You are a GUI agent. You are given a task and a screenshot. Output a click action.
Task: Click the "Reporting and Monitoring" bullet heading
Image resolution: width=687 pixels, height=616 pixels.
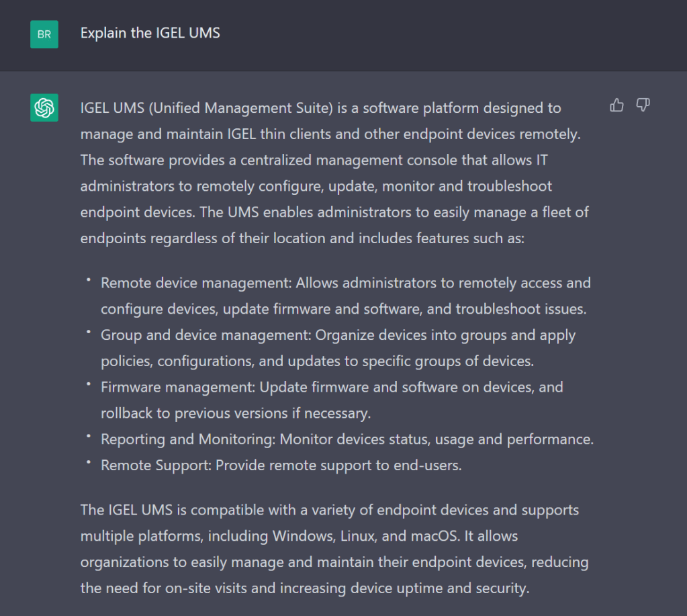click(x=187, y=439)
